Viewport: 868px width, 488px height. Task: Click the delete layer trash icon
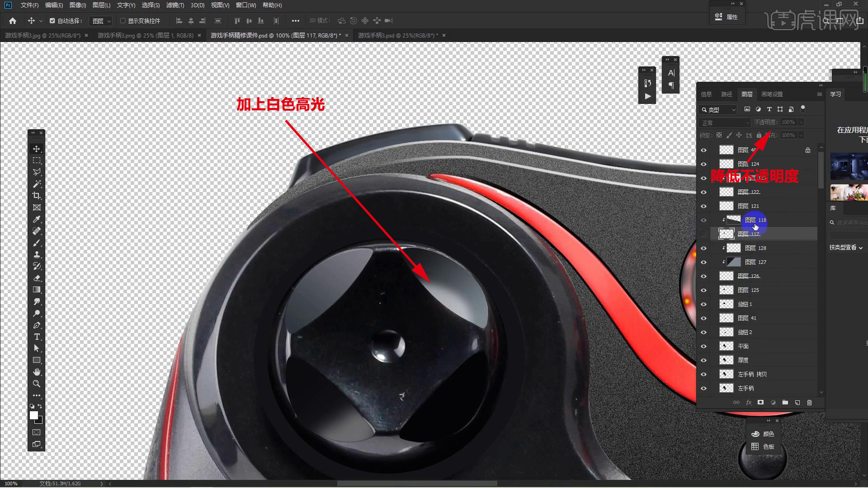coord(809,403)
